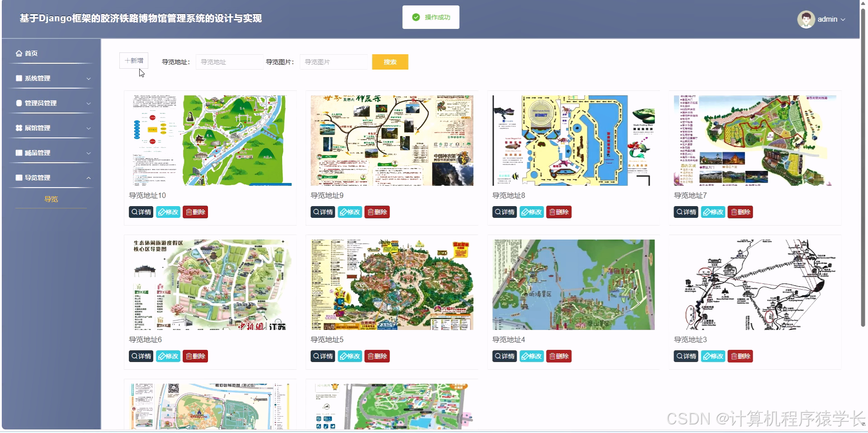Screen dimensions: 868x433
Task: Click 删除 for 导览地址5
Action: (x=377, y=356)
